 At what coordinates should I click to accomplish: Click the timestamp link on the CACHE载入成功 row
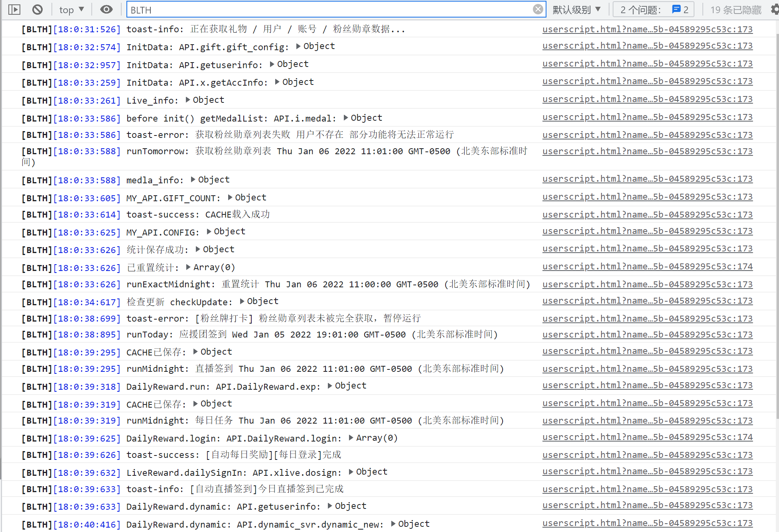click(x=87, y=214)
